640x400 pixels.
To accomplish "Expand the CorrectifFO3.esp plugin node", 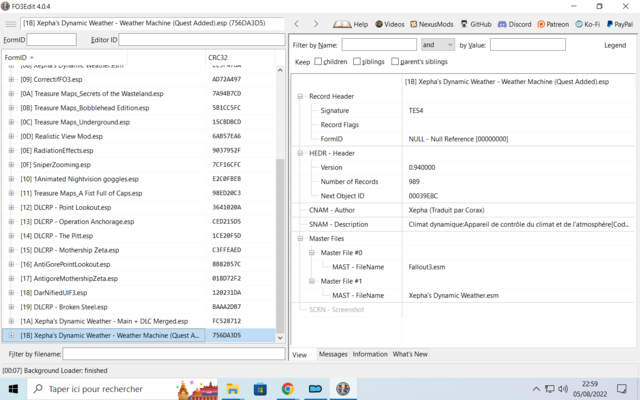I will tap(11, 79).
